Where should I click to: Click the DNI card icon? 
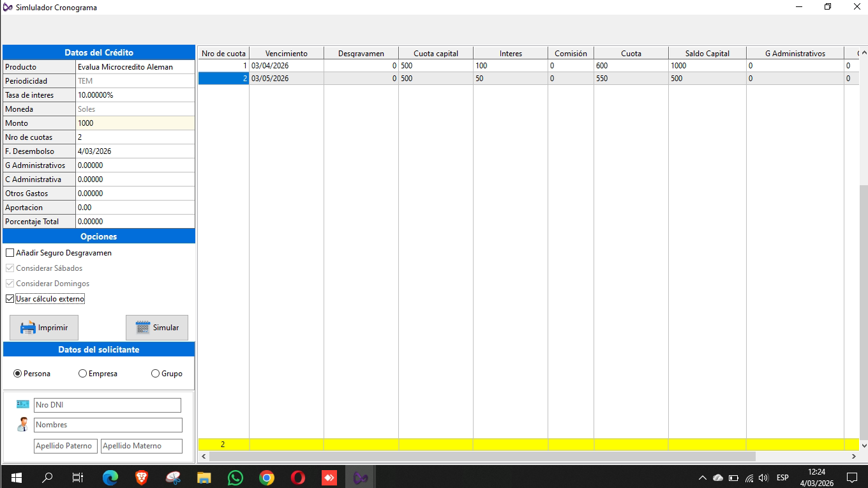pos(23,404)
